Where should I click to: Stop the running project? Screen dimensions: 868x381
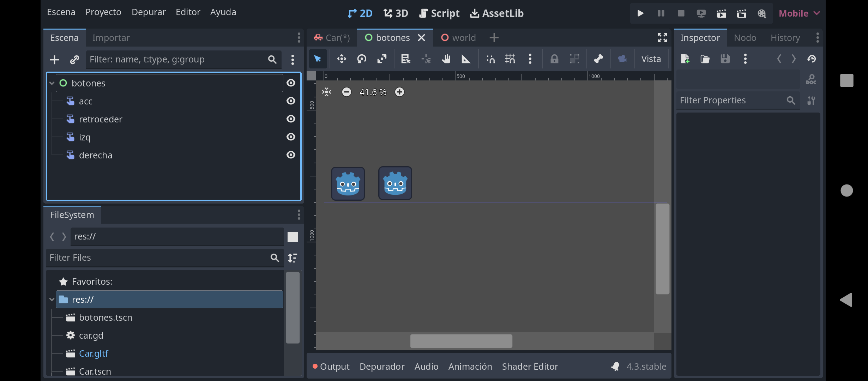click(x=681, y=13)
